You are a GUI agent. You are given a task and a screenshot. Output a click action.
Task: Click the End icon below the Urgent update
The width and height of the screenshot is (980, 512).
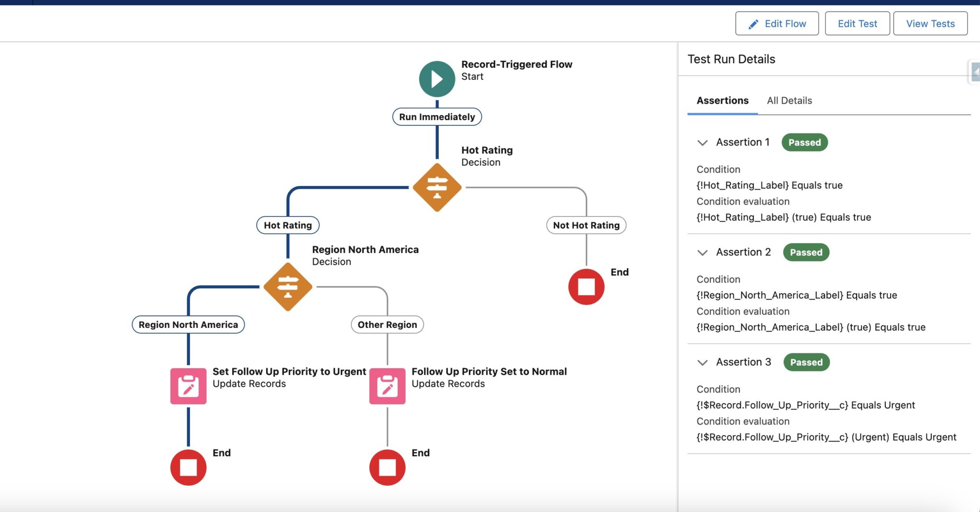point(189,468)
